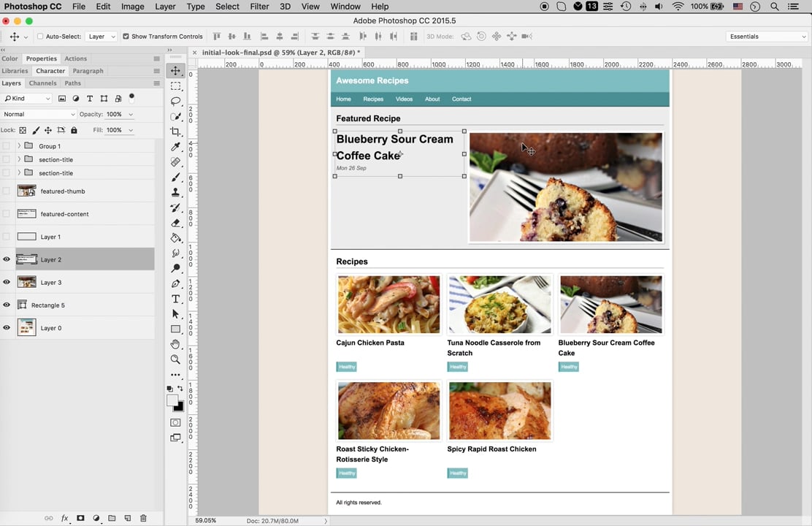The width and height of the screenshot is (812, 526).
Task: Enable Auto-Select checkbox
Action: pyautogui.click(x=40, y=37)
